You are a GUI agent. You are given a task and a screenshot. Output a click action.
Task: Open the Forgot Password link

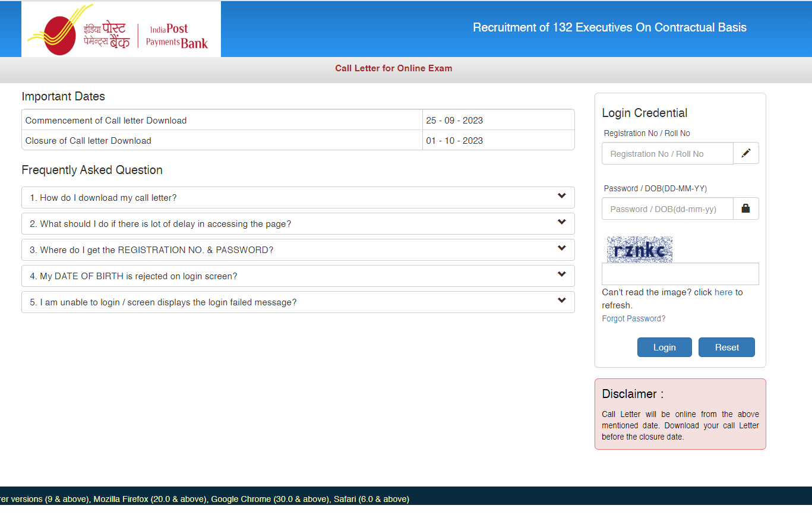point(633,318)
